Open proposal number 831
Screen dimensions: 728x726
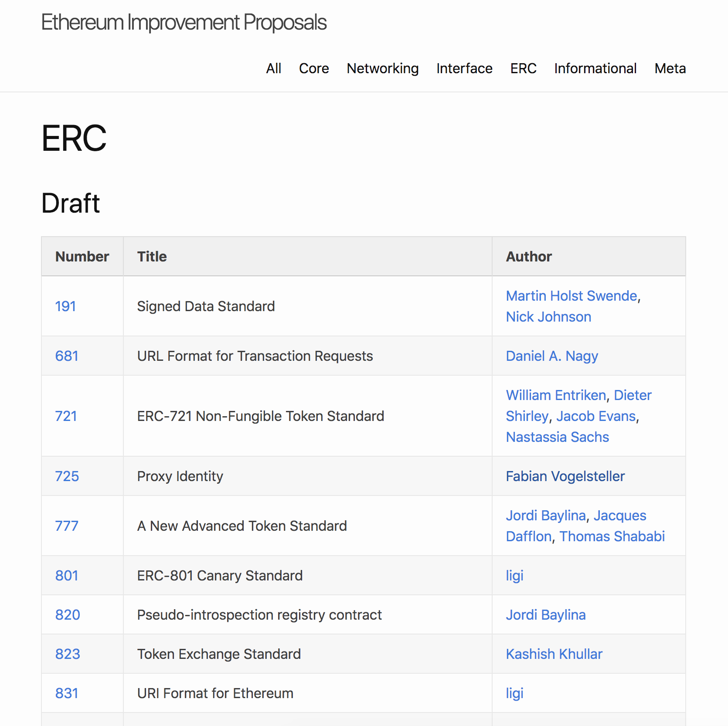point(67,693)
